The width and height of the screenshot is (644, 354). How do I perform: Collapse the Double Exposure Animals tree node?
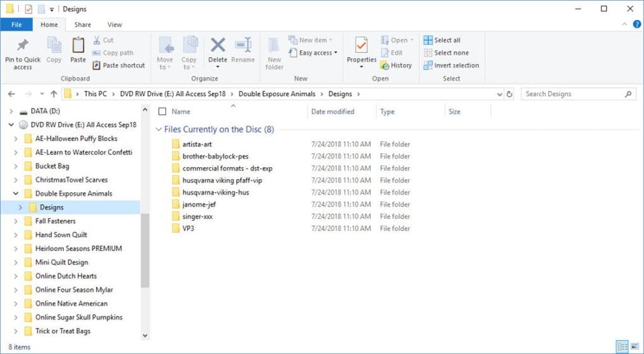(x=16, y=194)
